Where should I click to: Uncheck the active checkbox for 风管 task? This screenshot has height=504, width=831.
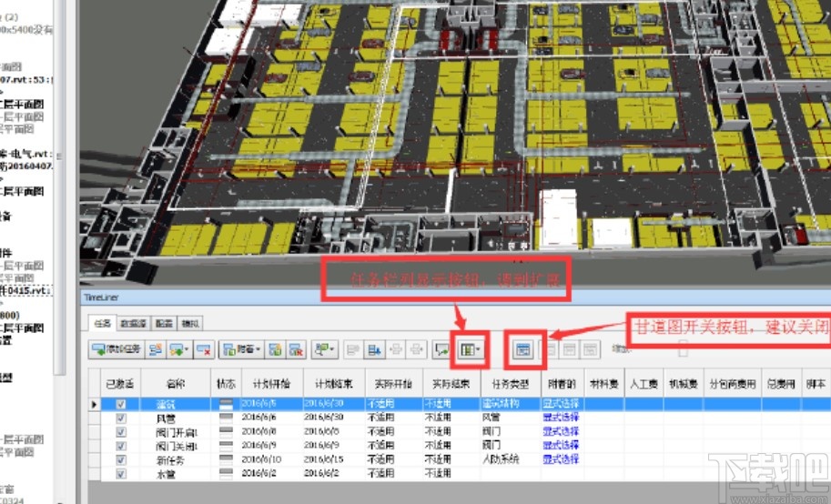click(x=120, y=418)
